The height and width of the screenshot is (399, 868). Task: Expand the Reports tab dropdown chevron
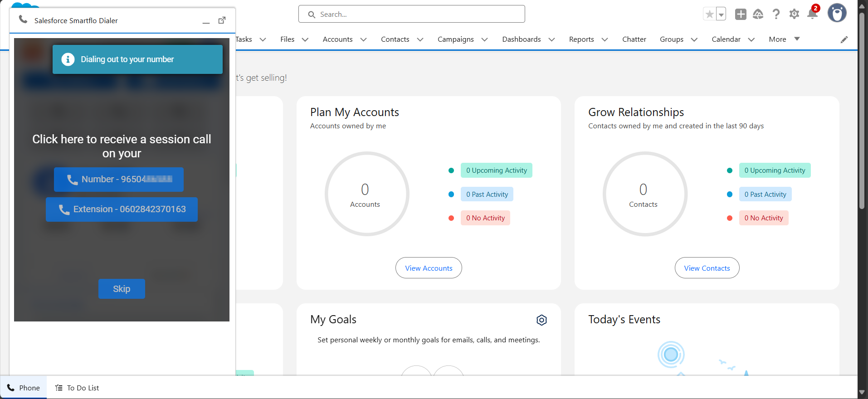(x=605, y=39)
